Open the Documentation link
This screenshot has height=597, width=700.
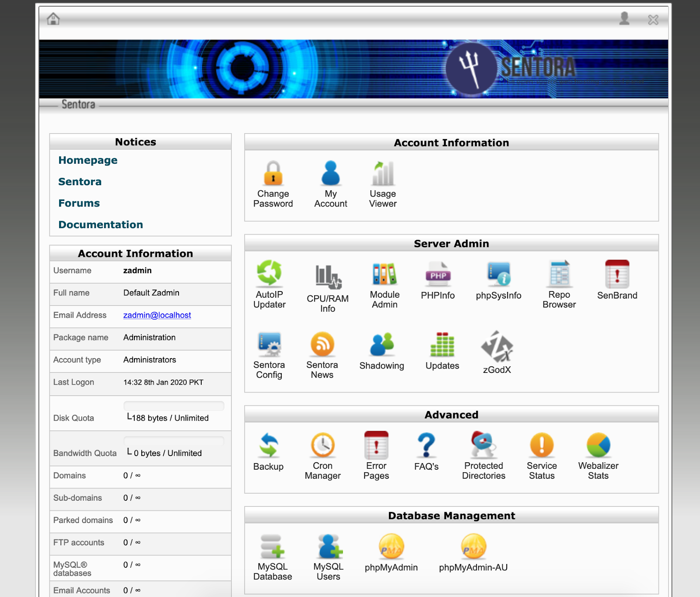[101, 225]
